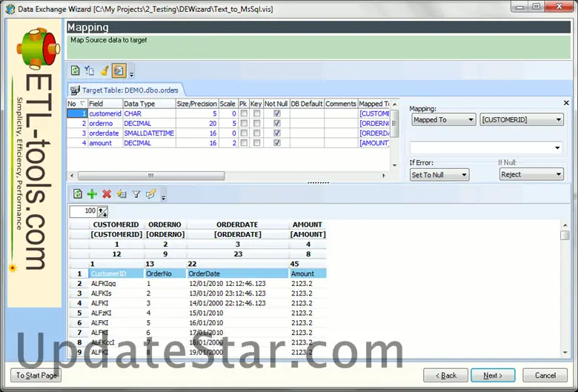Screen dimensions: 578x392
Task: Toggle the Pk checkbox for orderno
Action: tap(244, 123)
